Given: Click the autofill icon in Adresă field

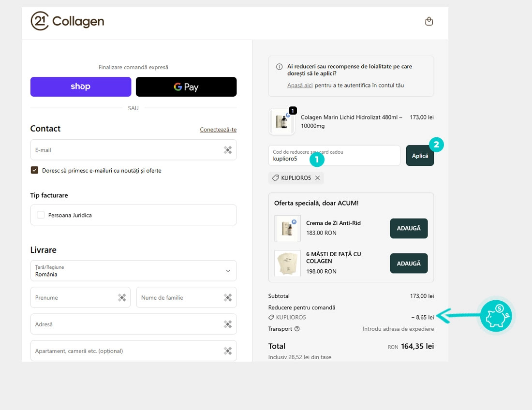Looking at the screenshot, I should click(228, 324).
